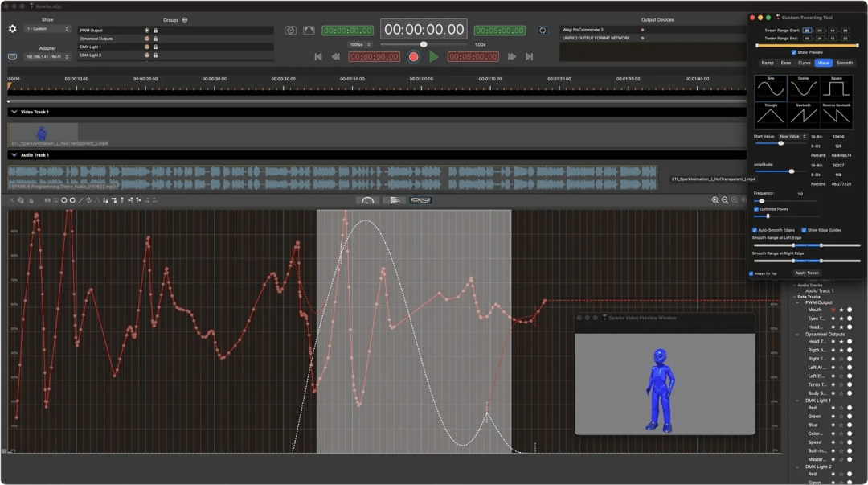Click the network adapter icon
The width and height of the screenshot is (868, 485).
tap(12, 56)
